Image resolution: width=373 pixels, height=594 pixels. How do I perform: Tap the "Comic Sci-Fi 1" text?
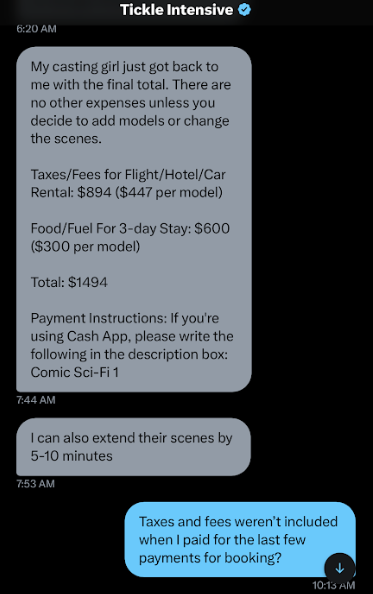(75, 372)
